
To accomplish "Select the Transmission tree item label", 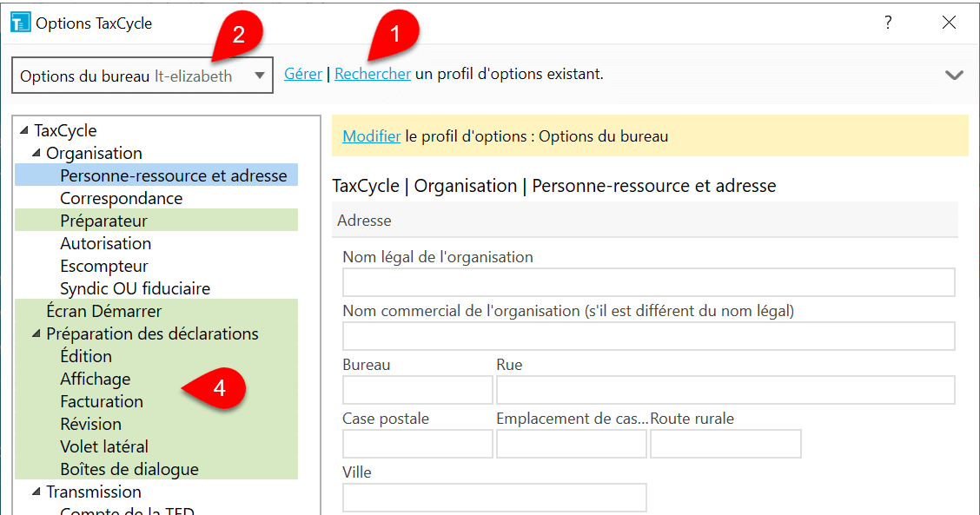I will point(94,492).
